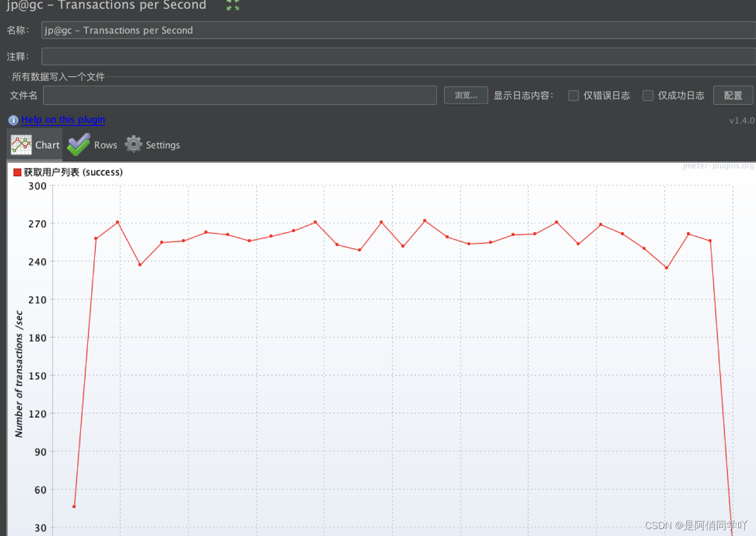Click the 180 y-axis value
The width and height of the screenshot is (756, 536).
click(38, 338)
